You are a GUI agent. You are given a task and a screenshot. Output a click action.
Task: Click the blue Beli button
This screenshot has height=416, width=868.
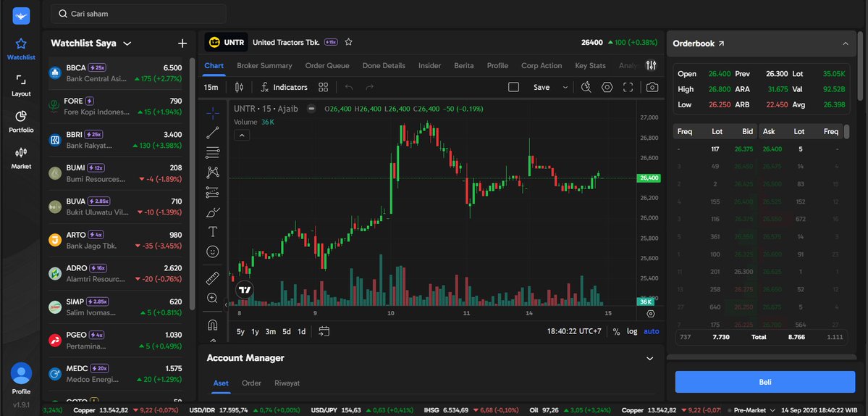point(765,382)
